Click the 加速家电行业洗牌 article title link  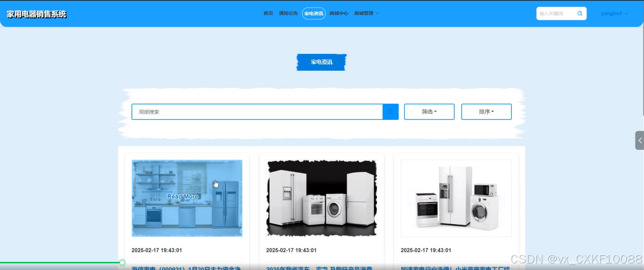pyautogui.click(x=456, y=268)
